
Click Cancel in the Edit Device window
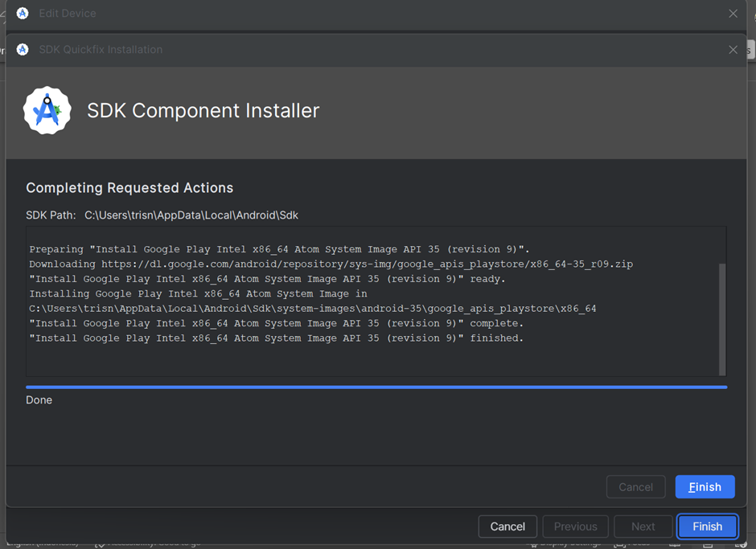pos(507,526)
